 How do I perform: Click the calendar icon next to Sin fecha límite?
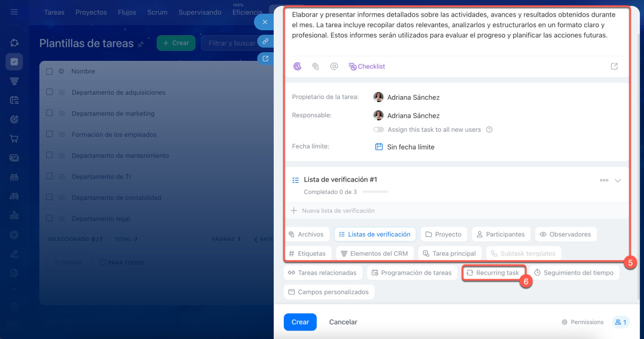[x=379, y=147]
